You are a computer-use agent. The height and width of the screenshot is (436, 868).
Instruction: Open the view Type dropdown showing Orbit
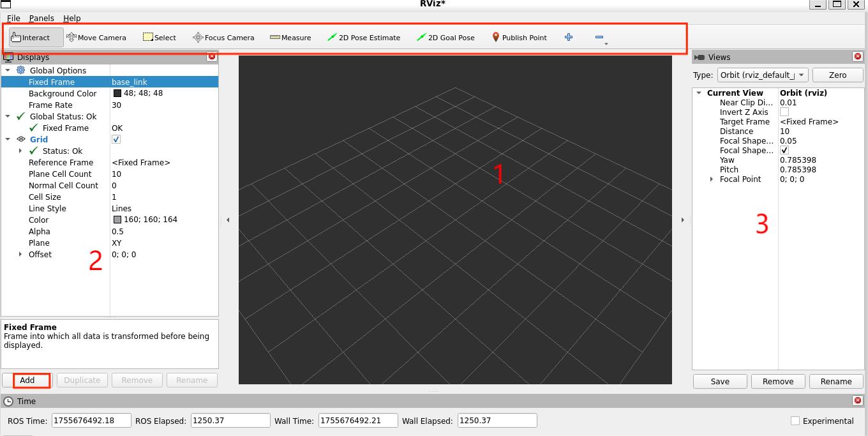tap(762, 75)
